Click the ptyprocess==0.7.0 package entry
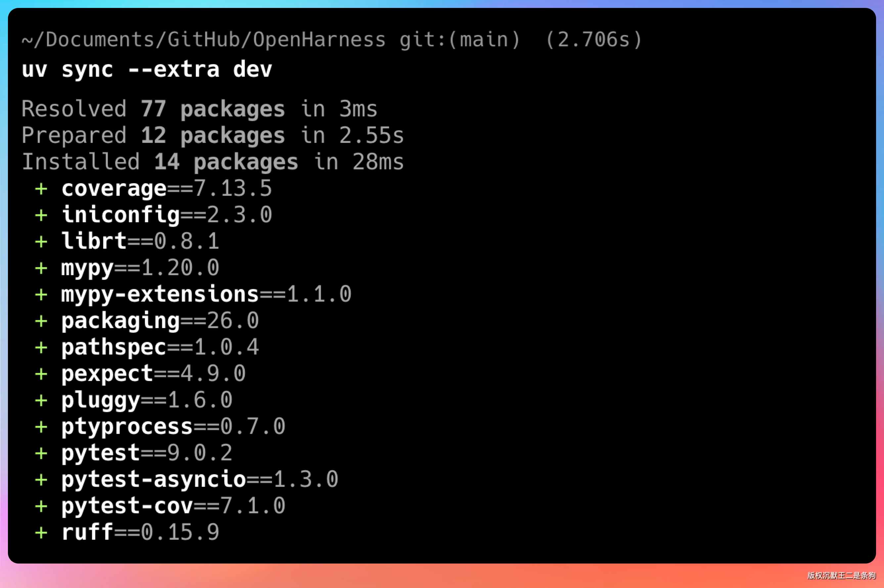 click(x=173, y=427)
